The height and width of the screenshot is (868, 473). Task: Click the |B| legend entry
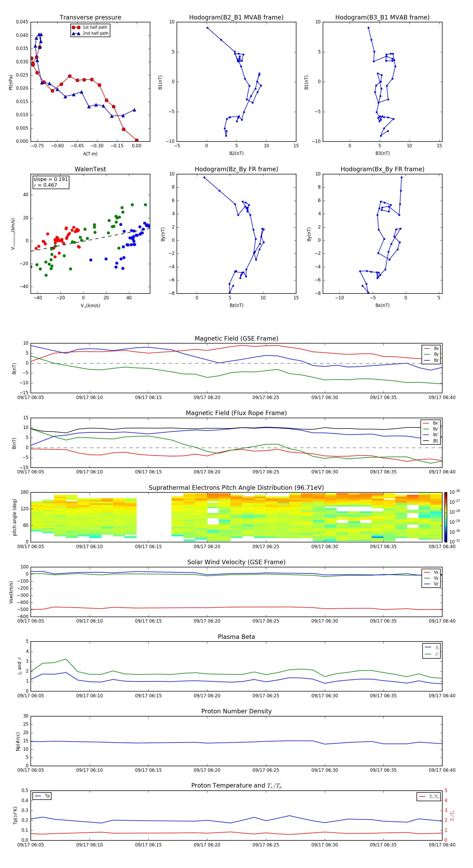431,441
